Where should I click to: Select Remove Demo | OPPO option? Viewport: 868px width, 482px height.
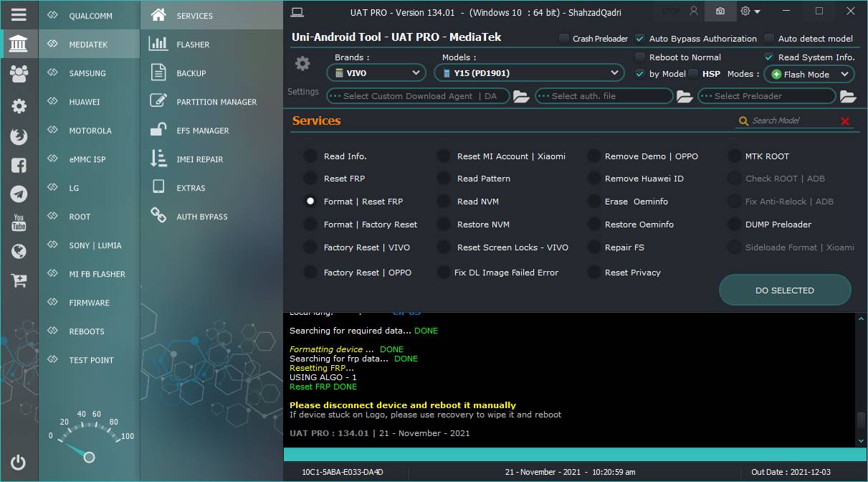593,156
